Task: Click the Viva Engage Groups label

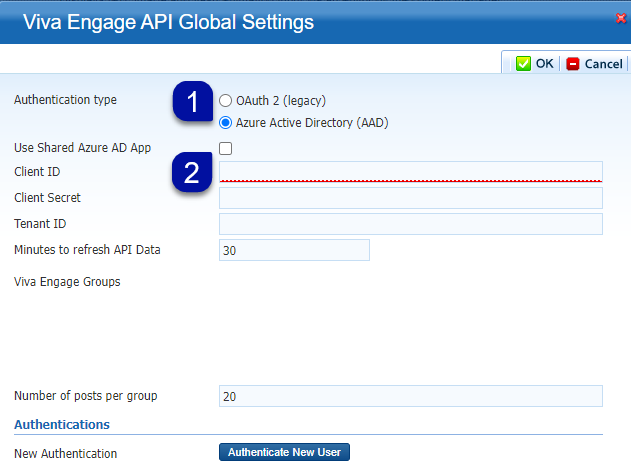Action: (x=67, y=282)
